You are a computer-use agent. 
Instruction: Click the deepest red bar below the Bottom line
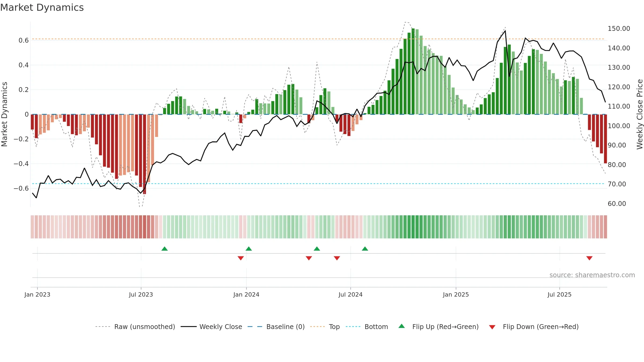click(x=145, y=154)
